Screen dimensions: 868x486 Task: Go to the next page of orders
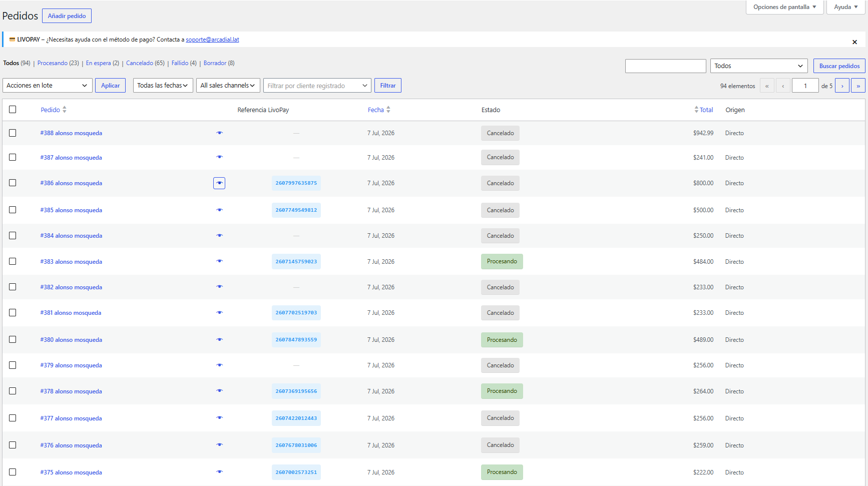click(842, 86)
